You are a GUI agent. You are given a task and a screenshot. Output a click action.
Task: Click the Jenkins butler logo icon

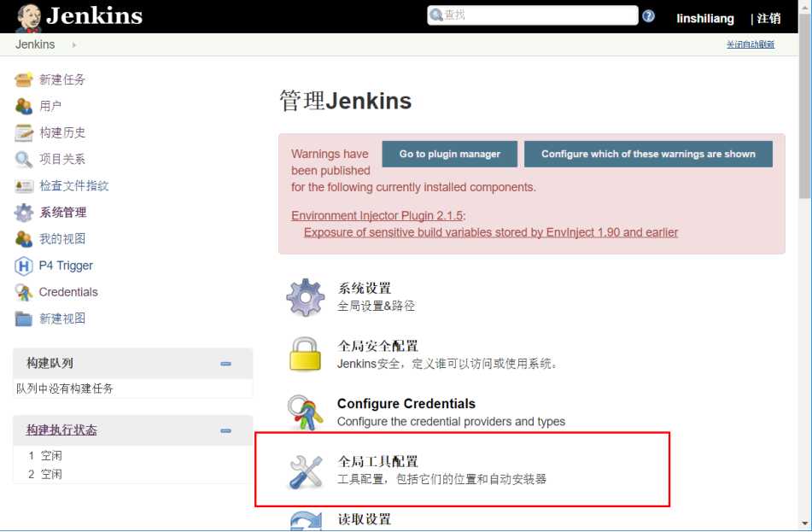[29, 17]
